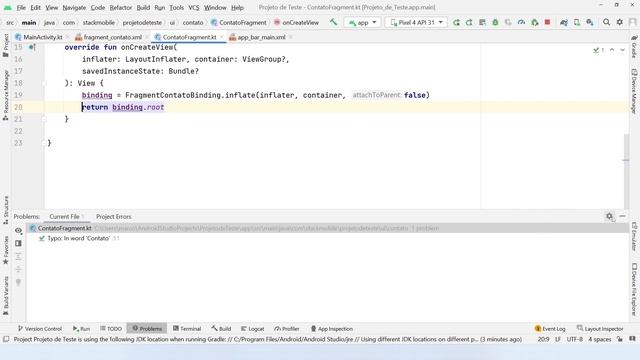This screenshot has height=360, width=640.
Task: Click the typo inspection indicator in editor corner
Action: coord(598,50)
